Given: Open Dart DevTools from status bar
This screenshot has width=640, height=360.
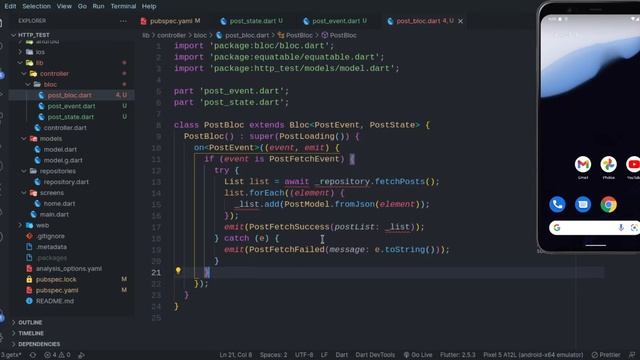Looking at the screenshot, I should point(375,355).
